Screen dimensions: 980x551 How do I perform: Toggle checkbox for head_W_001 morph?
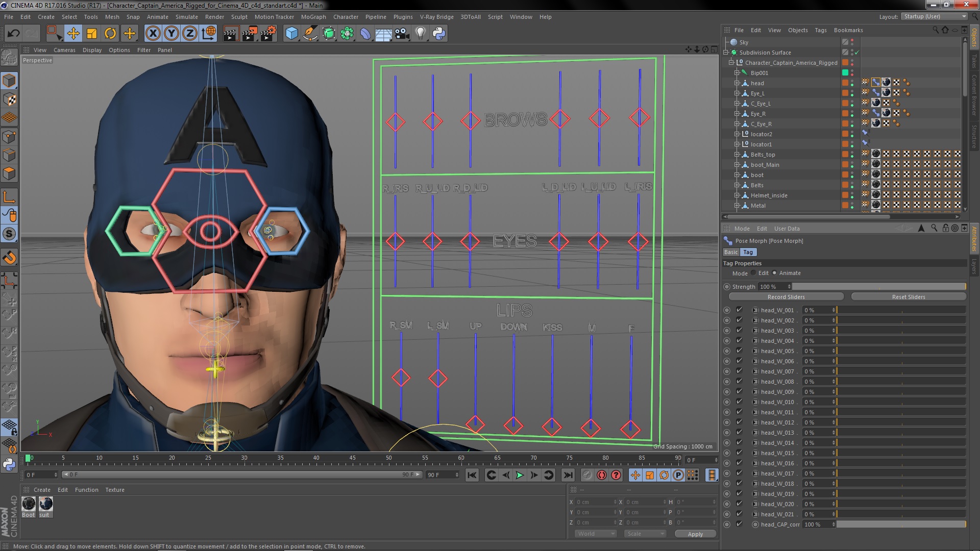click(x=739, y=310)
